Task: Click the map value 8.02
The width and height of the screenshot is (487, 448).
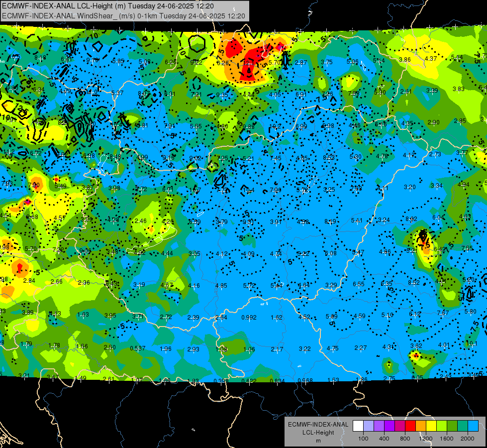Action: coord(411,219)
